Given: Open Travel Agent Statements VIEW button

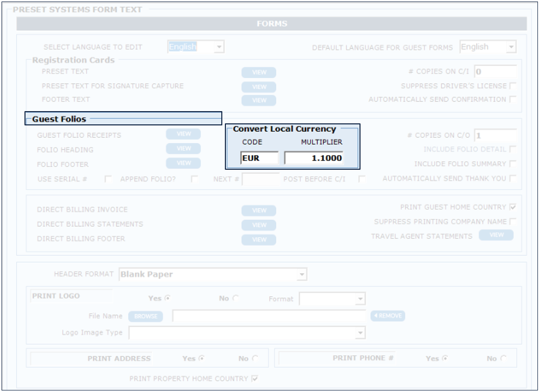Looking at the screenshot, I should point(496,235).
